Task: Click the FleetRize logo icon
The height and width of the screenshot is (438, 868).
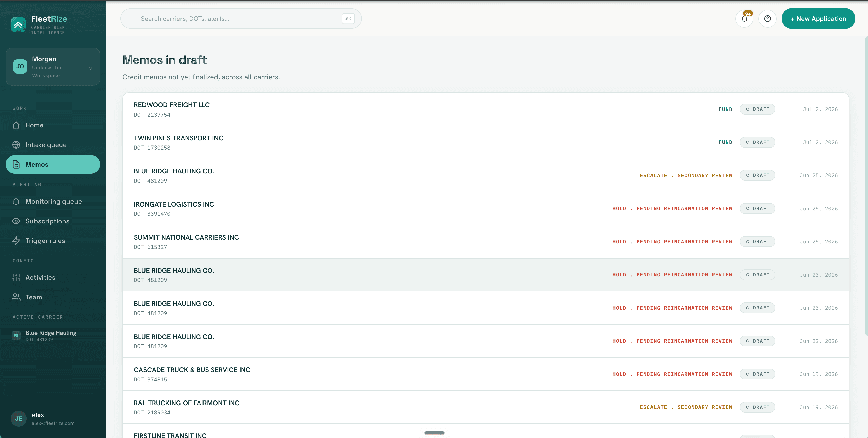Action: (18, 25)
